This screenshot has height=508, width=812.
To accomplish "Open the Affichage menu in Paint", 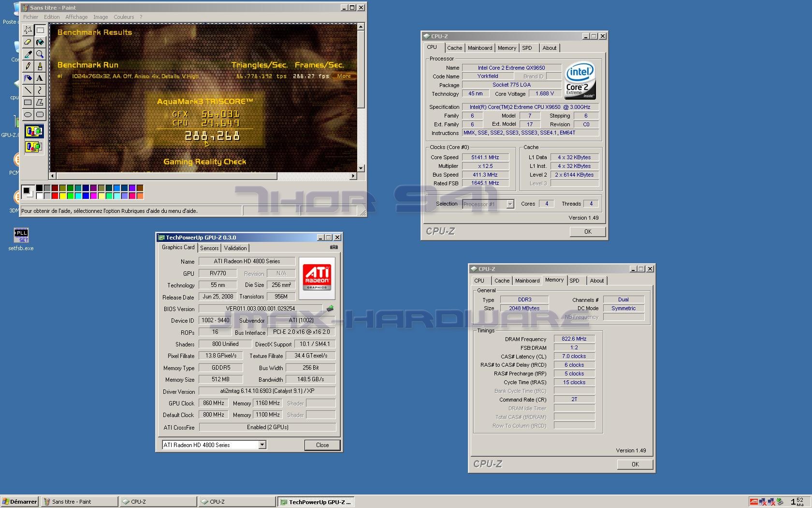I will (x=76, y=17).
